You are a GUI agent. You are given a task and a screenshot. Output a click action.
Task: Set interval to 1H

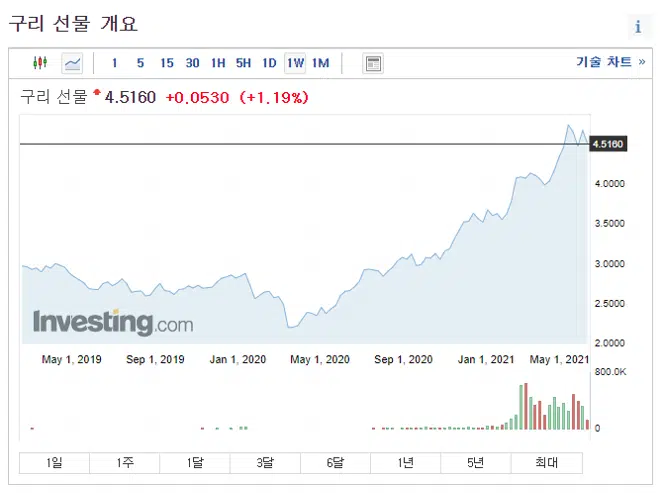tap(218, 63)
